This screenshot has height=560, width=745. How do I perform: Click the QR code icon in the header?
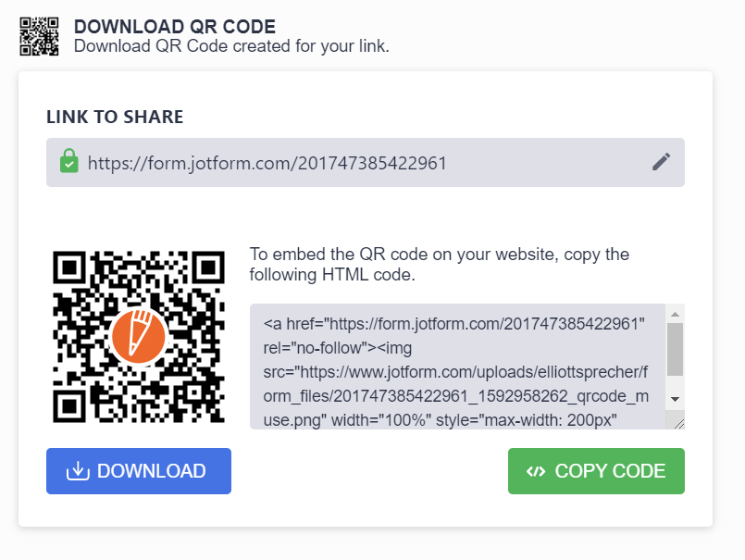tap(40, 36)
